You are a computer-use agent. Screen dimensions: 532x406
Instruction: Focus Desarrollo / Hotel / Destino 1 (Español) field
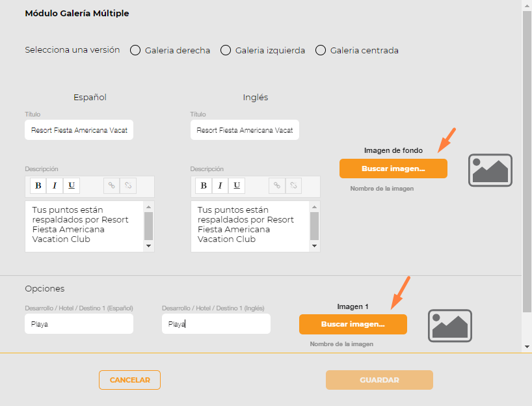point(79,324)
